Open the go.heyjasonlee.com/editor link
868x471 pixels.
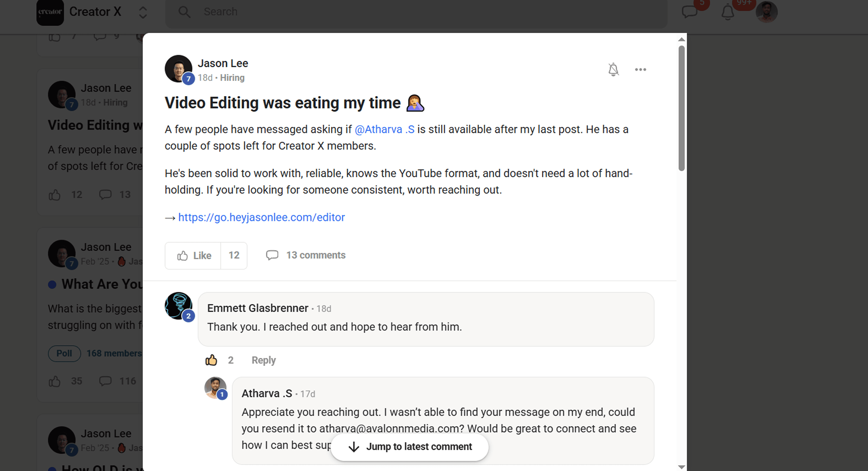click(x=261, y=217)
